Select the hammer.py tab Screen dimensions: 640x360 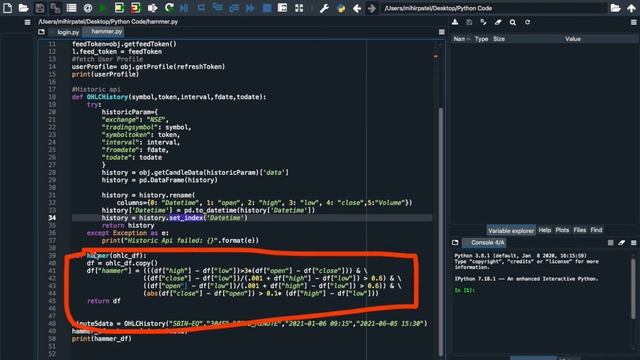pos(104,31)
